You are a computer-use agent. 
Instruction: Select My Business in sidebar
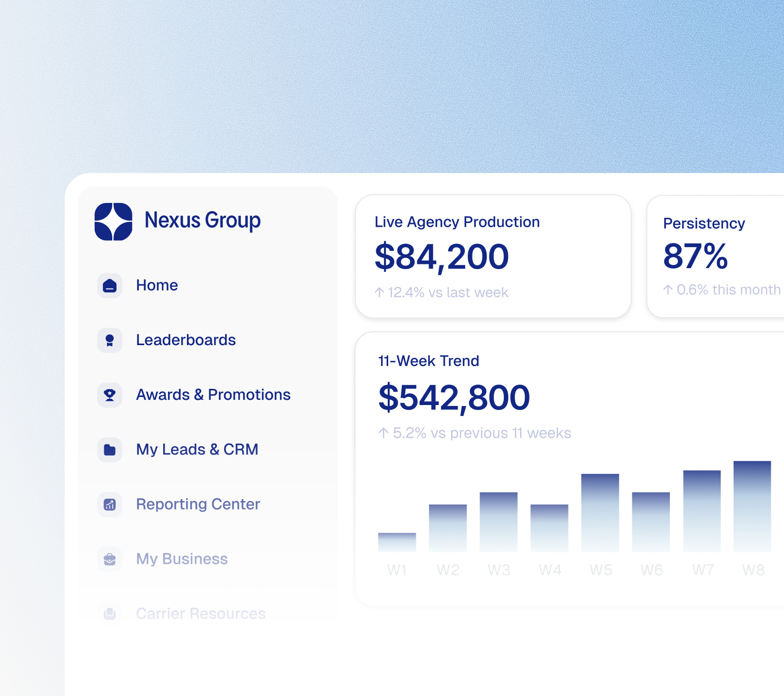pyautogui.click(x=182, y=559)
